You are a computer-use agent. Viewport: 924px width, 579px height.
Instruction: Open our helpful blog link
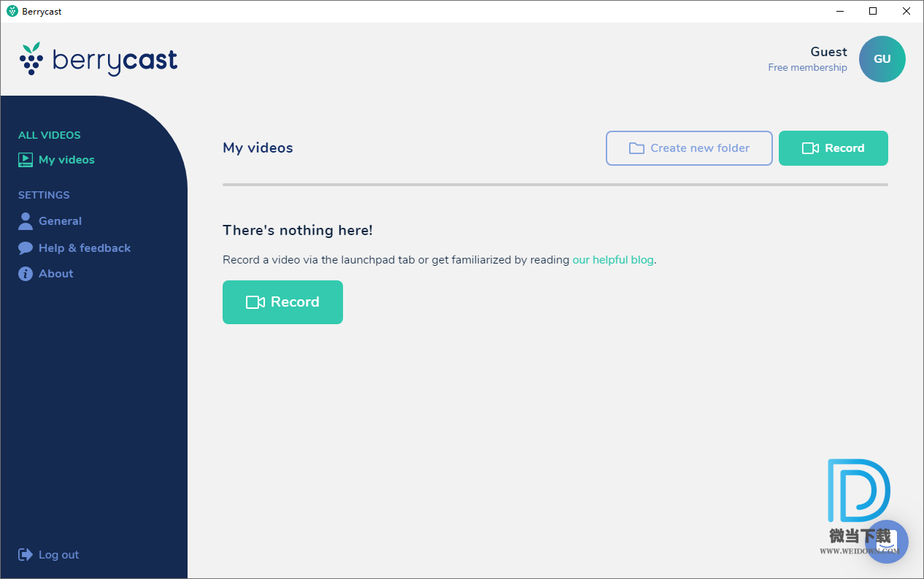click(x=613, y=260)
